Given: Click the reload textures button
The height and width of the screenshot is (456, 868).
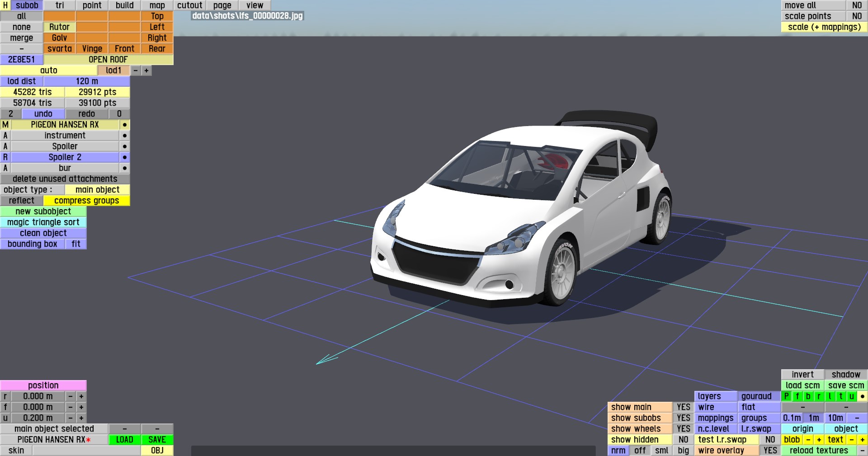Looking at the screenshot, I should click(x=819, y=451).
